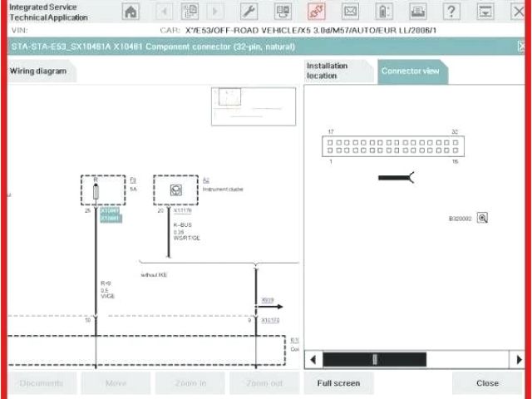The width and height of the screenshot is (532, 399).
Task: Click the Close button at bottom right
Action: point(487,383)
